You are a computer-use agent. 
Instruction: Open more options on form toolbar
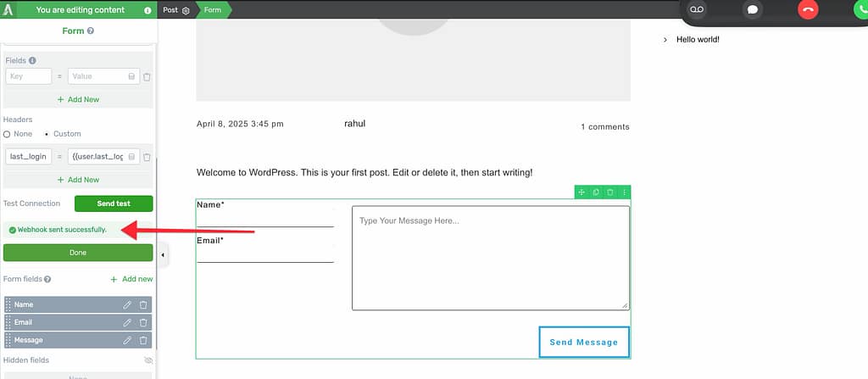click(624, 192)
